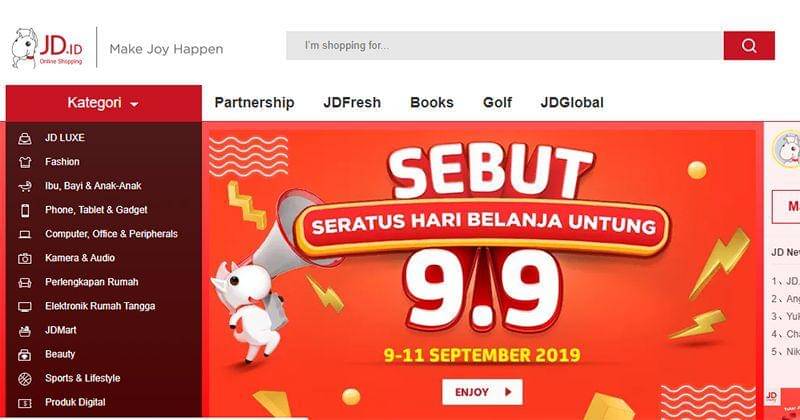Click the ENJOY button on banner
Viewport: 800px width, 420px height.
tap(482, 392)
